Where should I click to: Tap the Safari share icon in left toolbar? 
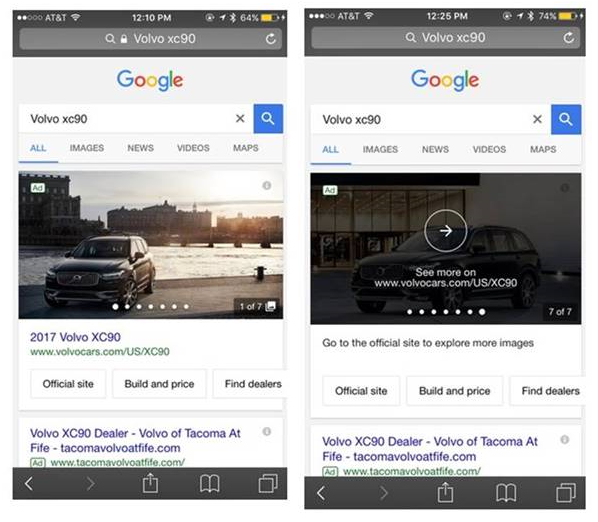[x=150, y=483]
